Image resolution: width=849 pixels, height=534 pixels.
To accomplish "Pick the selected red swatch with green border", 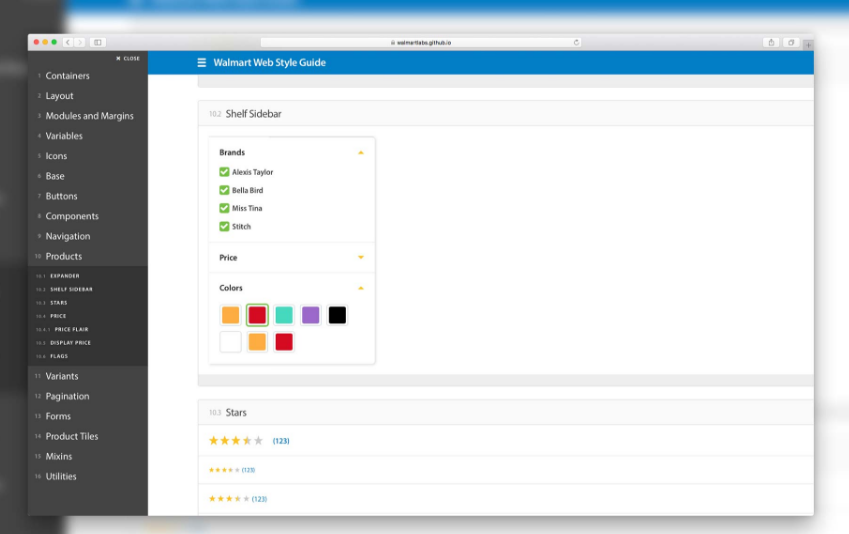I will [257, 315].
